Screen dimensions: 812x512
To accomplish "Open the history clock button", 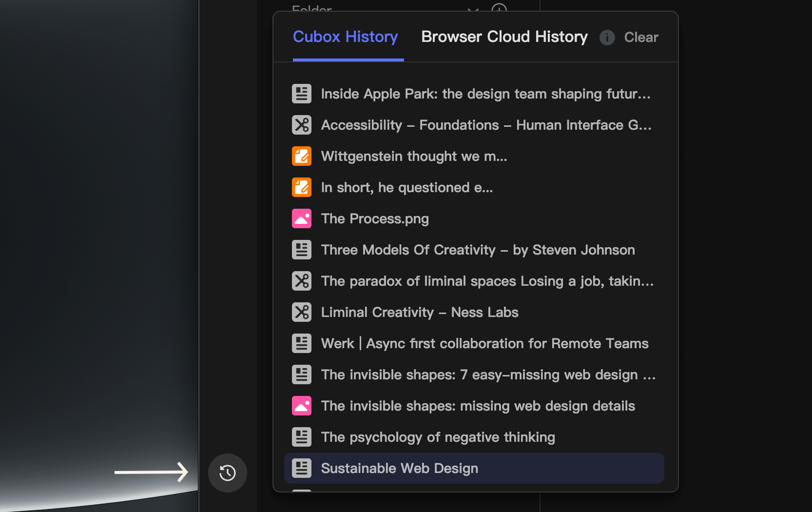I will pos(228,473).
